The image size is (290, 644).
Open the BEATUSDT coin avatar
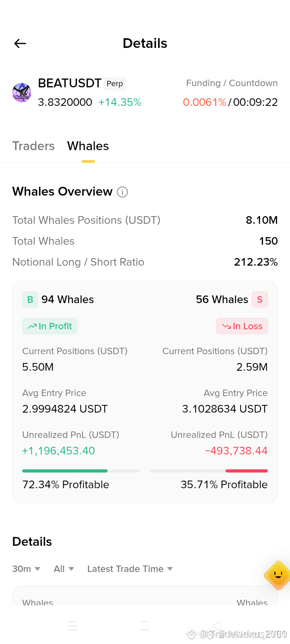click(x=22, y=93)
